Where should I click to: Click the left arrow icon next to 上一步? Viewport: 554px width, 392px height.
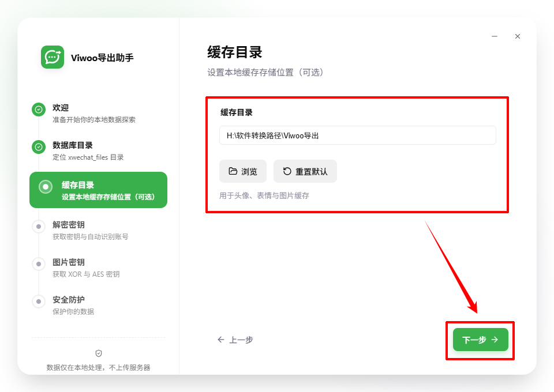[221, 340]
